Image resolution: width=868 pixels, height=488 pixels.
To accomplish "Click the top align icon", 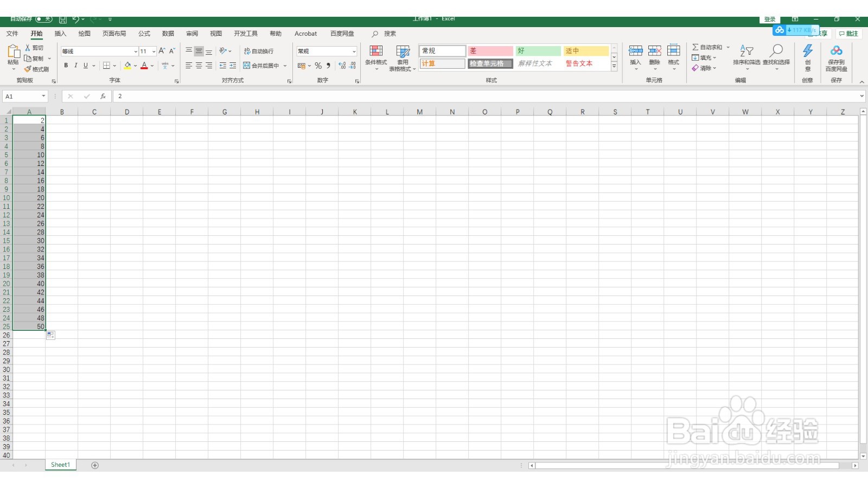I will (189, 51).
